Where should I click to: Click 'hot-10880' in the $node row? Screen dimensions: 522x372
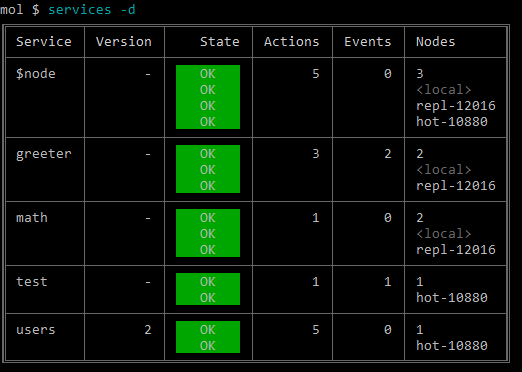coord(452,122)
